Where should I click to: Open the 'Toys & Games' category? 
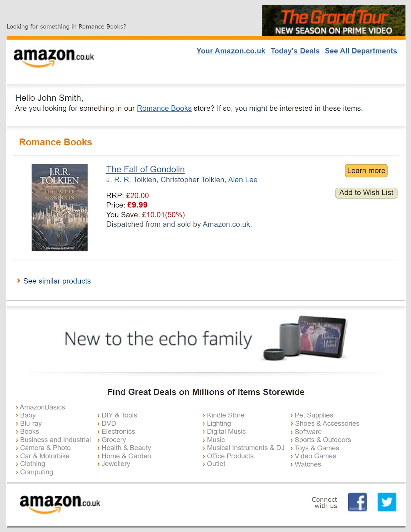tap(317, 448)
